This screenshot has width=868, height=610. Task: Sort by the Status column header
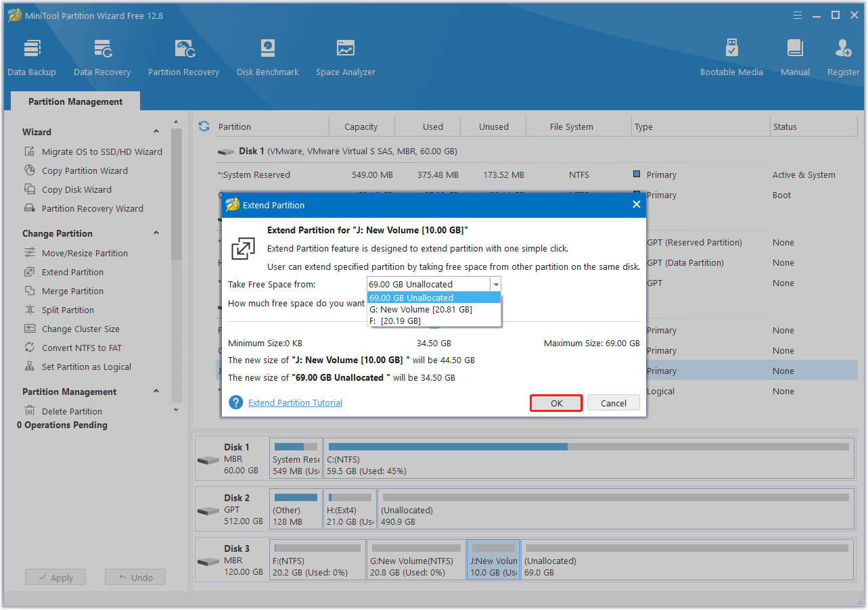[x=813, y=126]
